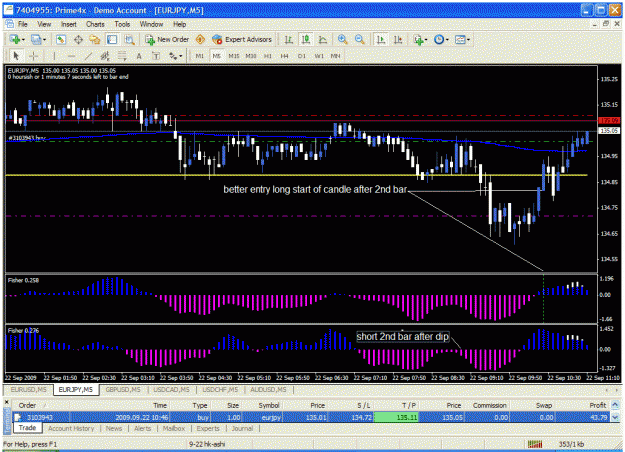Screen dimensions: 625x452
Task: Open the Strategy Tester icon
Action: [129, 39]
